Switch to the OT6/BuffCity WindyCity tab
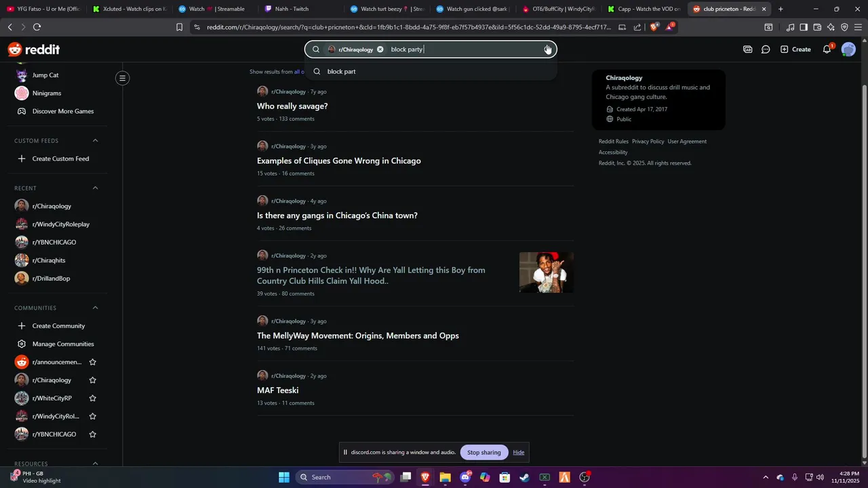Image resolution: width=868 pixels, height=488 pixels. tap(559, 9)
